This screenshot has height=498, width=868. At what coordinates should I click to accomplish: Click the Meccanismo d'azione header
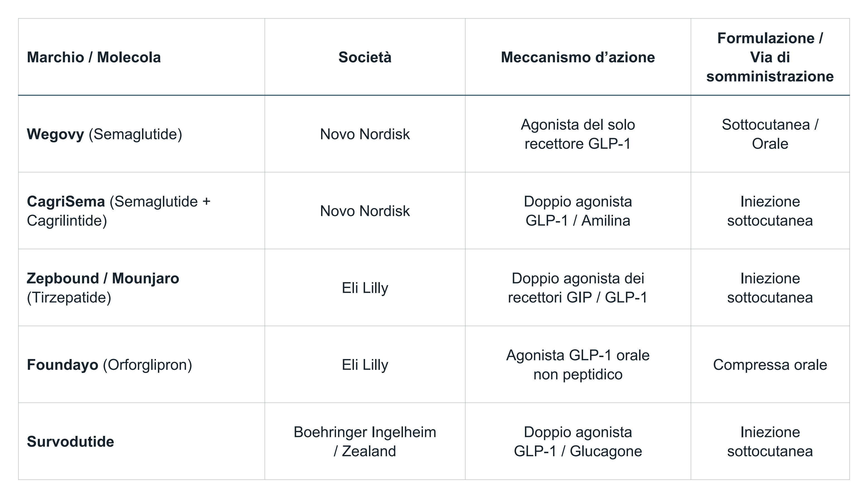pyautogui.click(x=578, y=57)
